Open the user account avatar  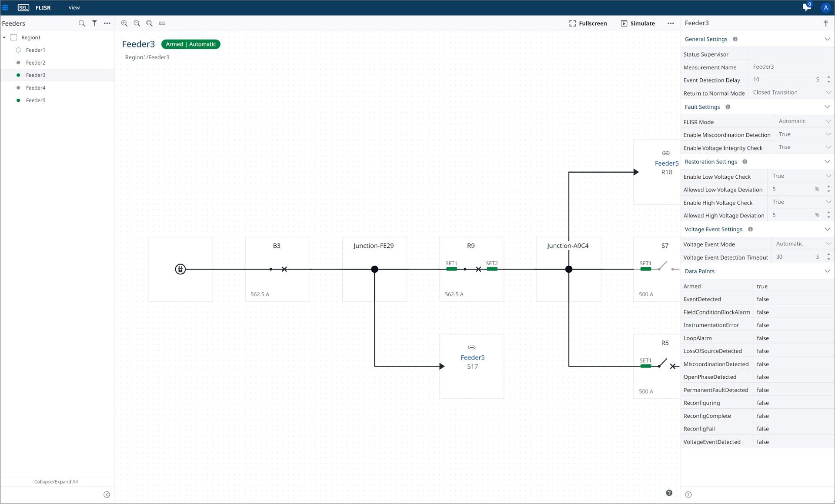825,7
